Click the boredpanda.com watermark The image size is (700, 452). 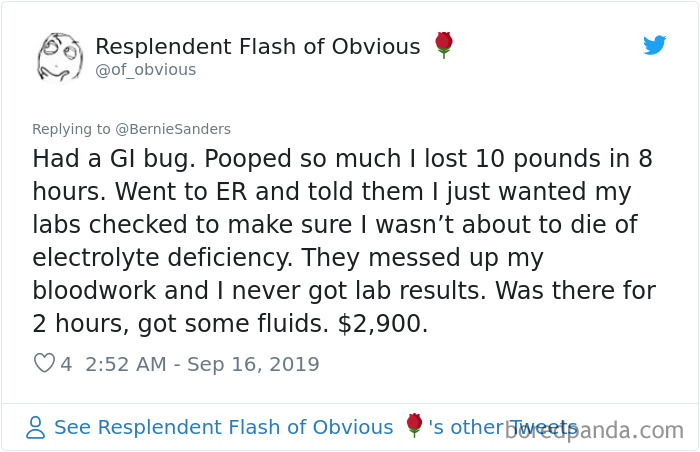(x=594, y=431)
